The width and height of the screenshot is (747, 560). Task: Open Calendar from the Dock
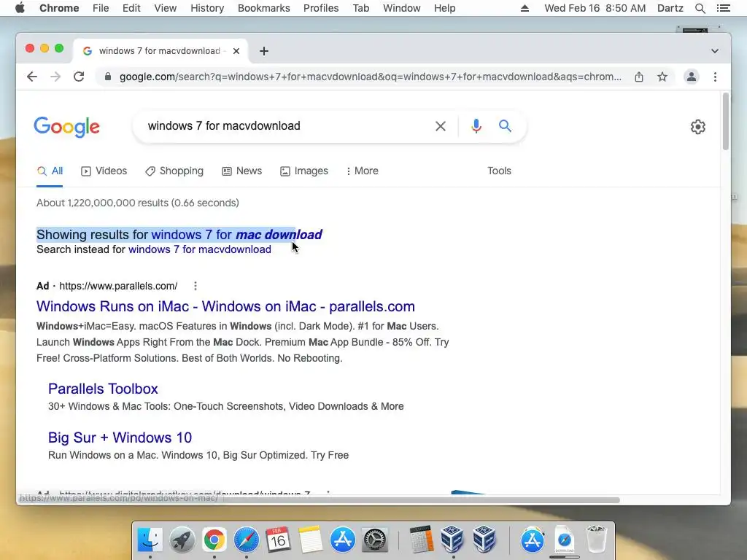click(278, 540)
